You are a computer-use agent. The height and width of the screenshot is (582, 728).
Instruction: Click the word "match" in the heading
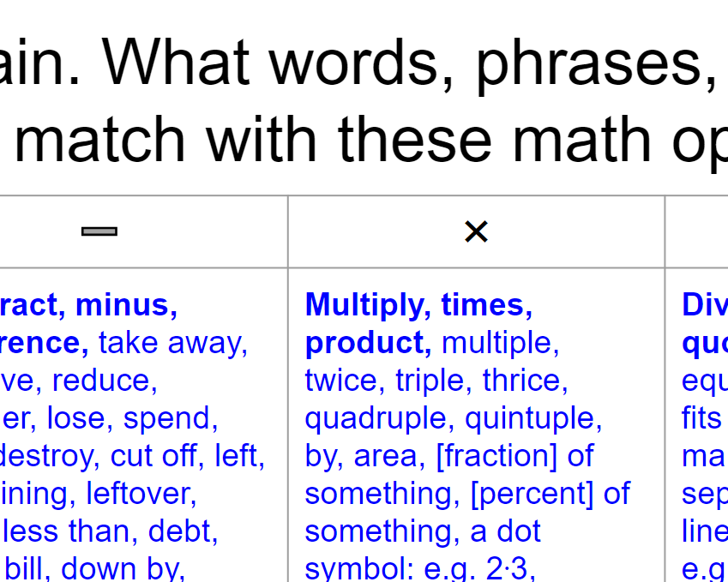coord(100,139)
